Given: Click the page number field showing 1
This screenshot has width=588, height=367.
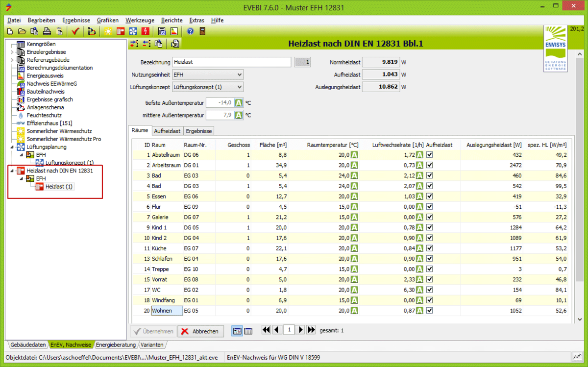Looking at the screenshot, I should (289, 330).
